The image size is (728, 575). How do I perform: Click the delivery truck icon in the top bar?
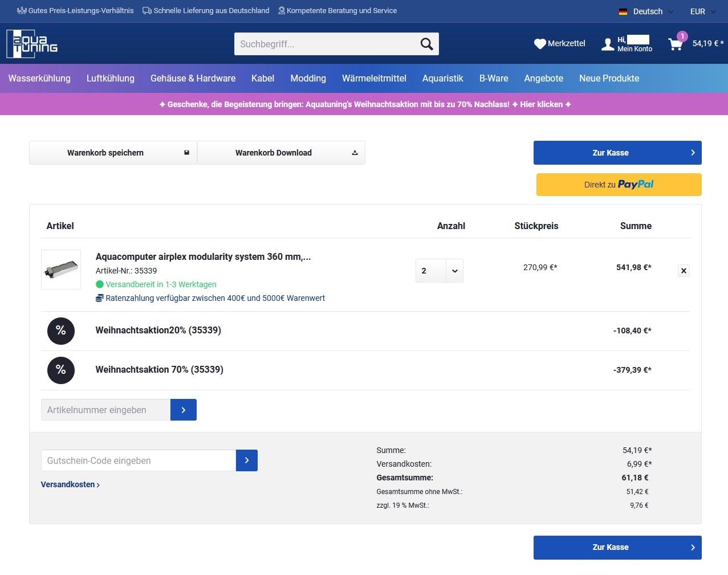(147, 11)
